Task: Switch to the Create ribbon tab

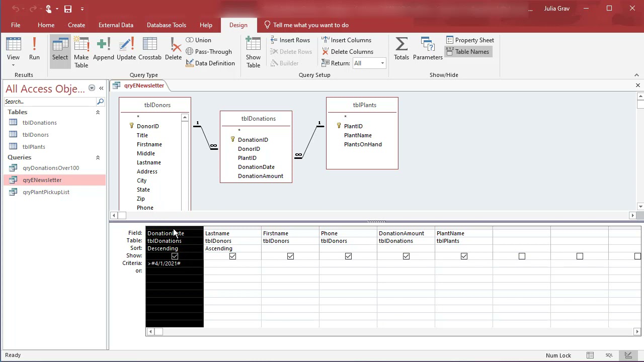Action: (x=76, y=25)
